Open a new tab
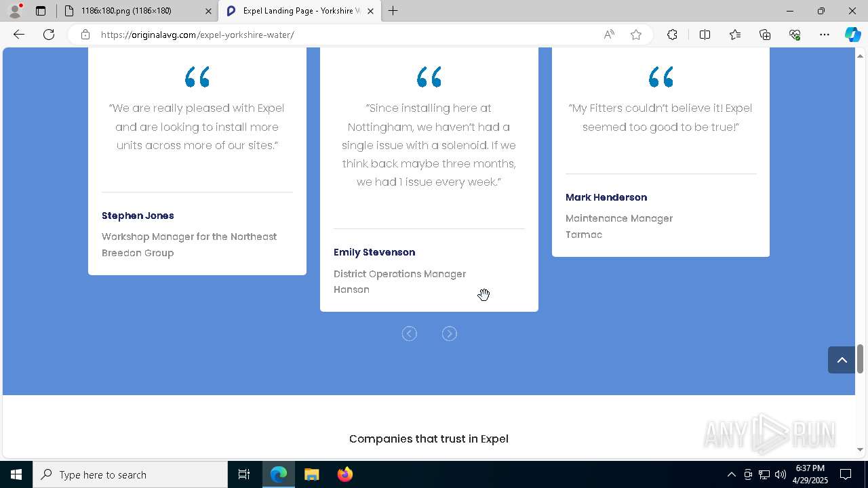The width and height of the screenshot is (868, 488). pos(393,11)
